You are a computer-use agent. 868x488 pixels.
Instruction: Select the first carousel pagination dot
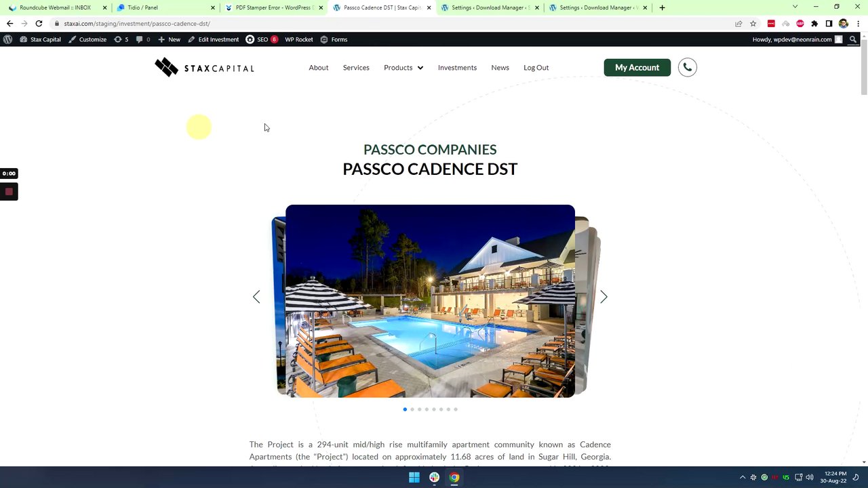pyautogui.click(x=405, y=409)
